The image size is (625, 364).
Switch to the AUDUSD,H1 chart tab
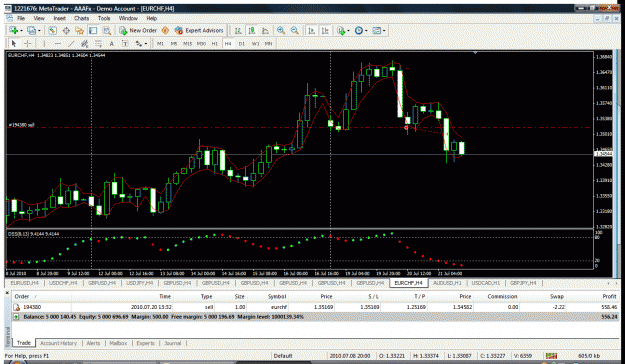447,283
